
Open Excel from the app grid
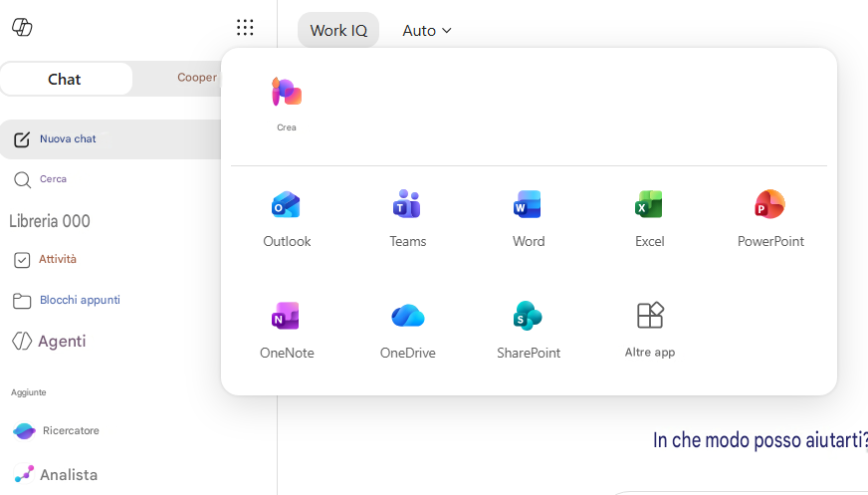tap(649, 204)
